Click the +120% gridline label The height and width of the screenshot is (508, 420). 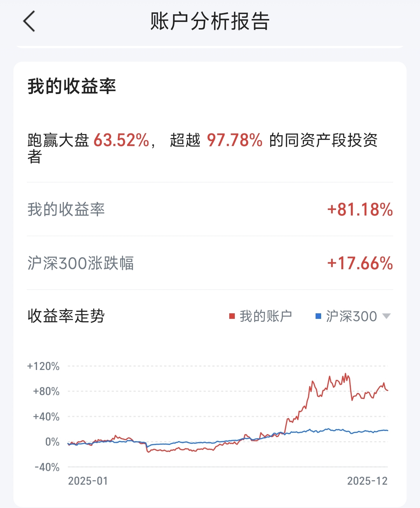pos(43,366)
